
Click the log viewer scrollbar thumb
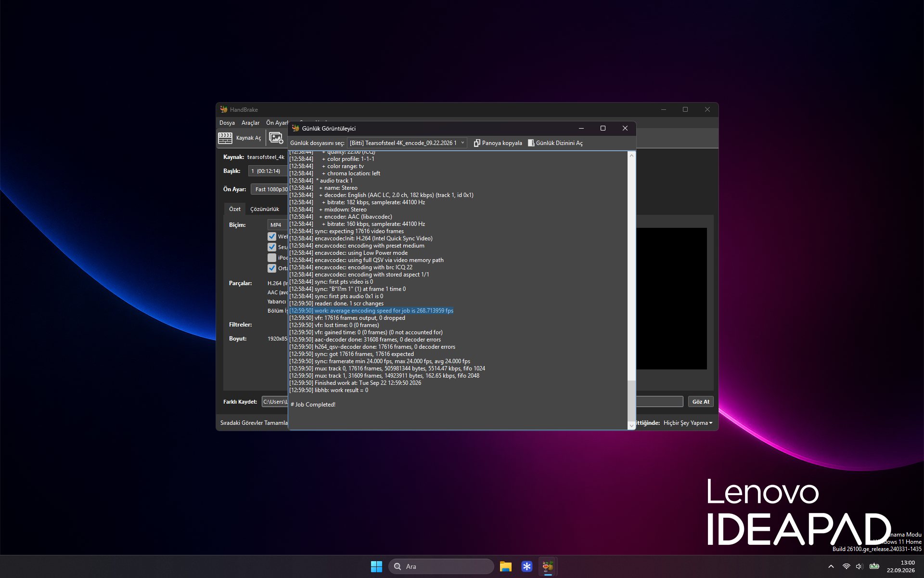click(x=631, y=401)
